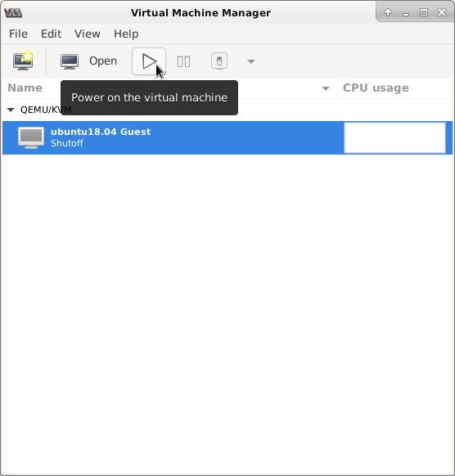Screen dimensions: 455x476
Task: Click the shut down virtual machine icon
Action: 219,61
